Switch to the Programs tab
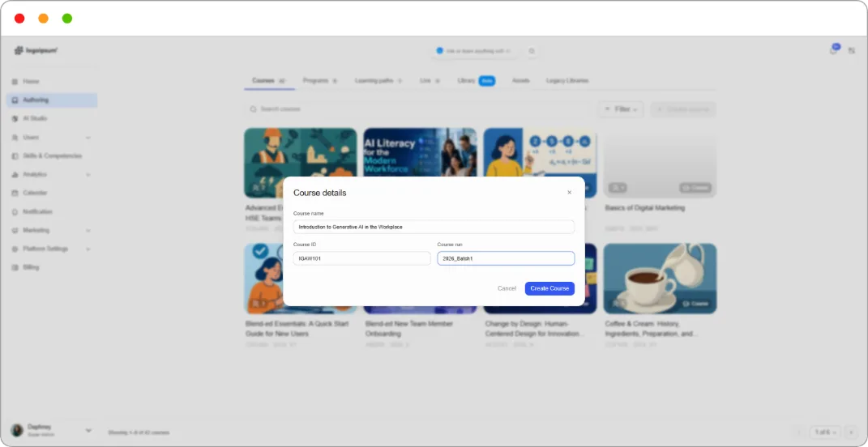The image size is (868, 447). (x=320, y=81)
